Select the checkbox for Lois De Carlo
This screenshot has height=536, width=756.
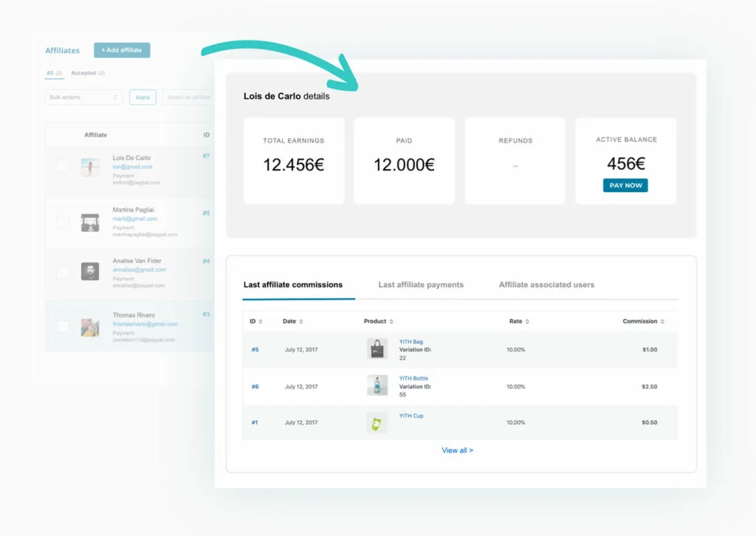[63, 167]
